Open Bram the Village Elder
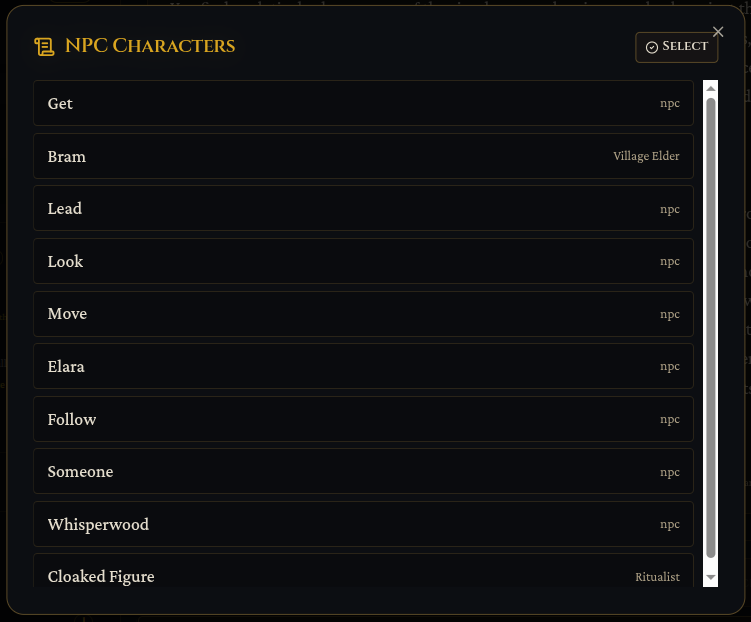751x622 pixels. point(363,157)
